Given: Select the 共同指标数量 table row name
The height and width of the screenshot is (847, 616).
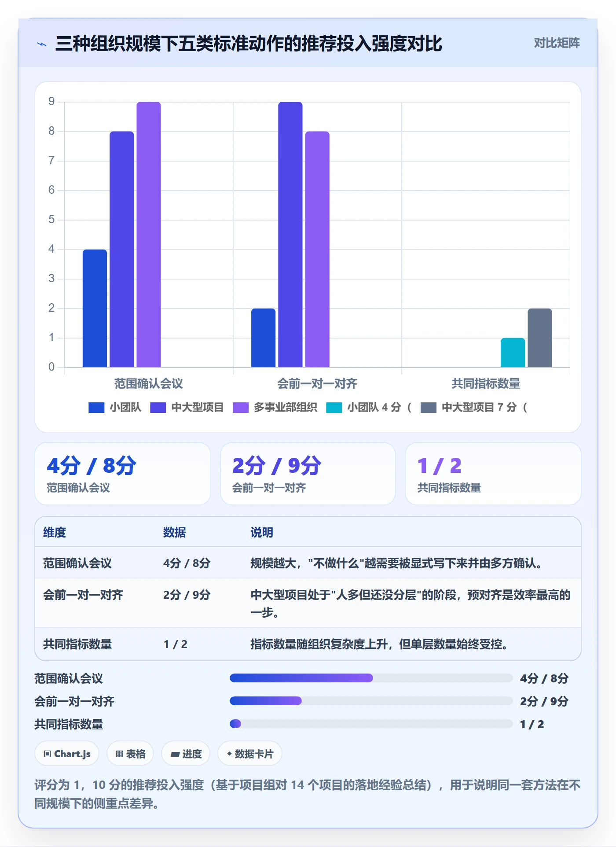Looking at the screenshot, I should click(x=77, y=644).
